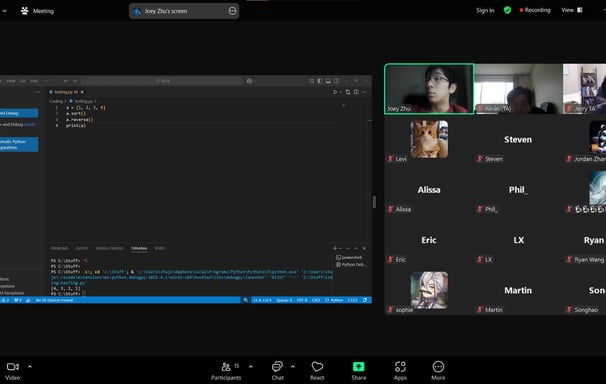Expand the Chat options caret
The height and width of the screenshot is (384, 606).
[293, 367]
